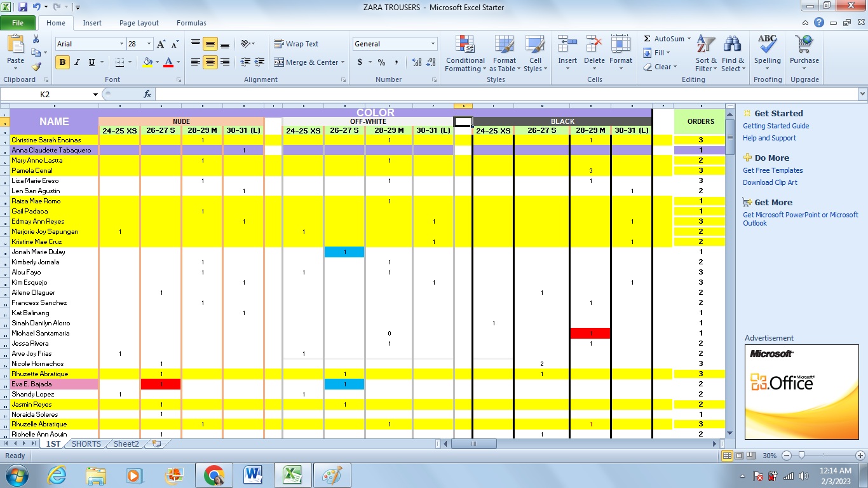This screenshot has height=488, width=868.
Task: Click the formula bar input
Action: coord(505,94)
